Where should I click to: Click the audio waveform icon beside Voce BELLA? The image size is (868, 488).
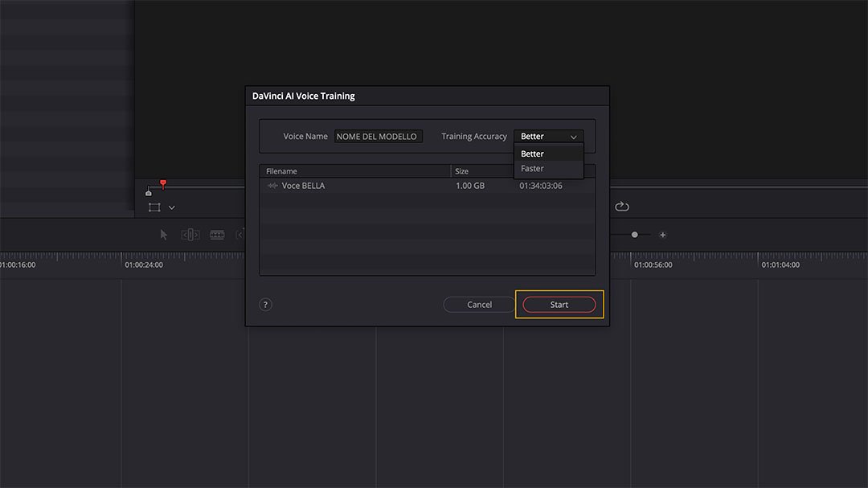(x=272, y=186)
